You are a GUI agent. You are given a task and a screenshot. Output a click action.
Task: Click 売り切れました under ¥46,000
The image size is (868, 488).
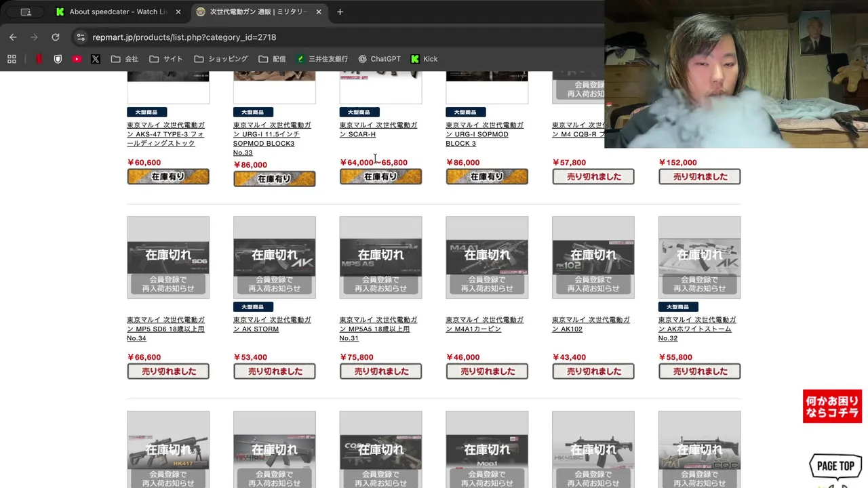487,371
